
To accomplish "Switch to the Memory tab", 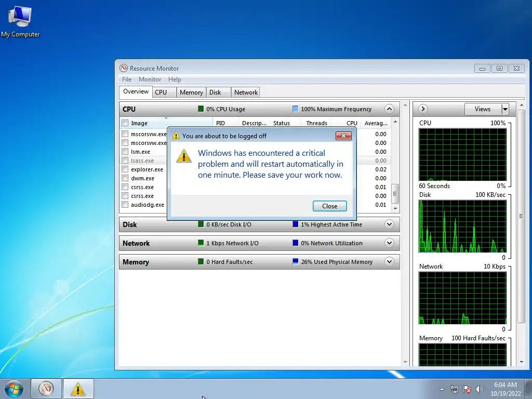I will pyautogui.click(x=191, y=92).
